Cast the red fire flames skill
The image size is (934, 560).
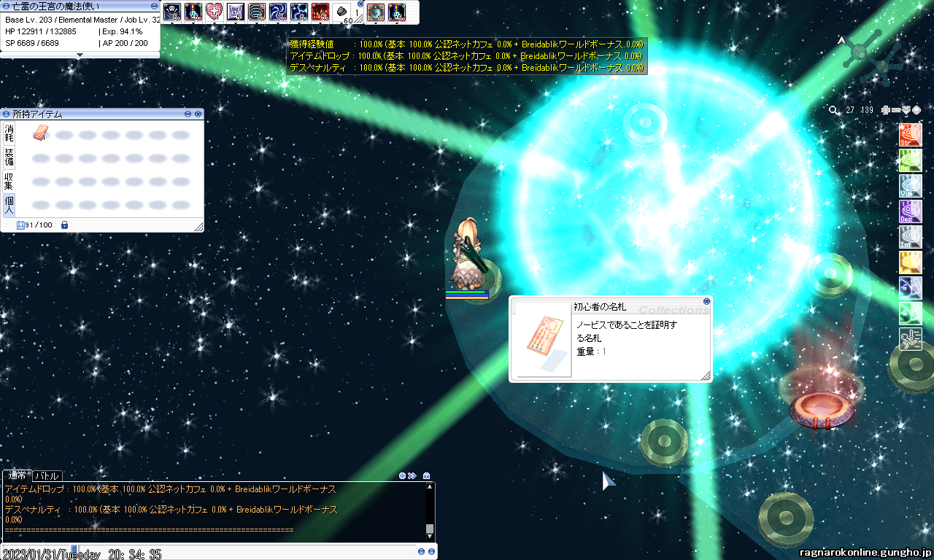click(320, 11)
